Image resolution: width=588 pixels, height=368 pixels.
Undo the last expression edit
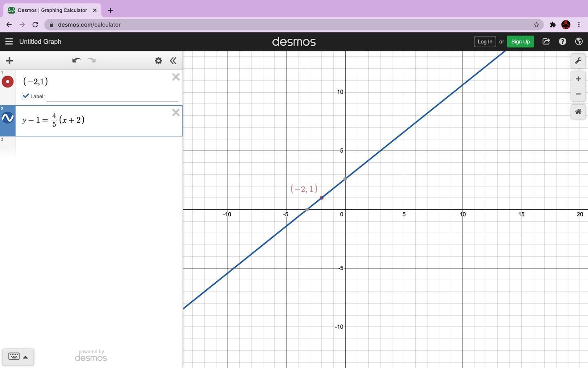point(76,61)
